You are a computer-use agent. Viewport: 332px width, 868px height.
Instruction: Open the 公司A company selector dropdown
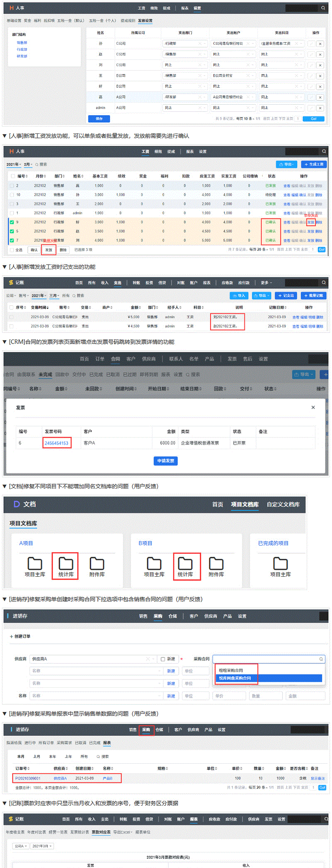(x=21, y=846)
